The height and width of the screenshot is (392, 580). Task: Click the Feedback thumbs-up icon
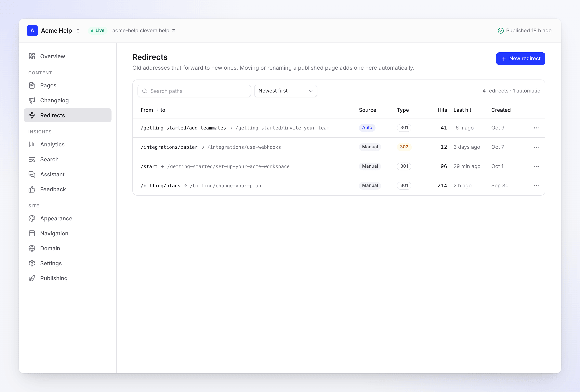click(x=32, y=189)
